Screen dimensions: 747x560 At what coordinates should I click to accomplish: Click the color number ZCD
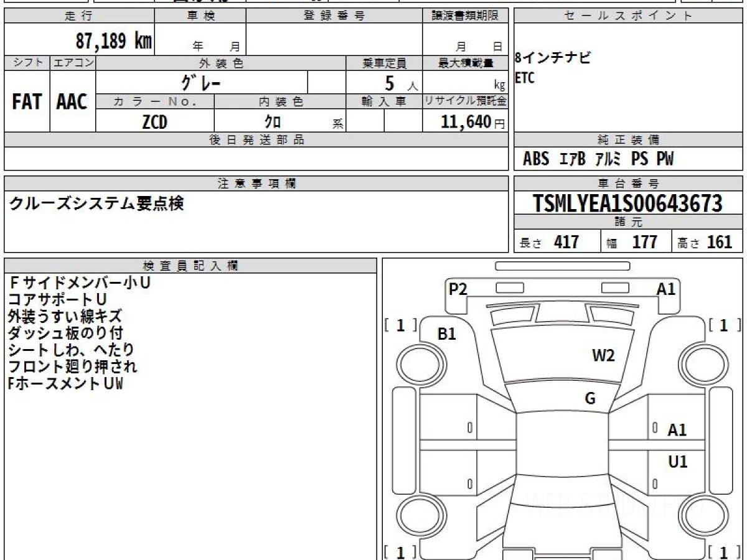(x=154, y=122)
